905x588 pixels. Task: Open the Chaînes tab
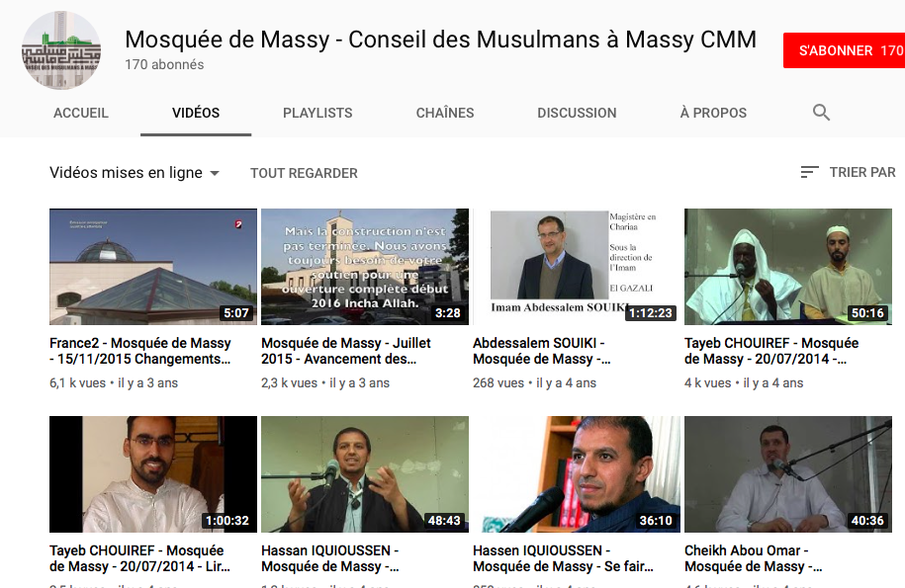[x=445, y=113]
